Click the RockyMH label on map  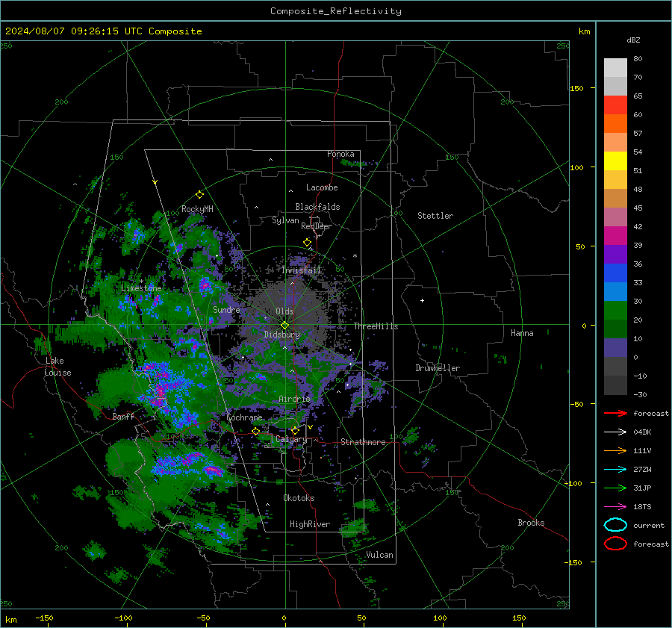(197, 209)
